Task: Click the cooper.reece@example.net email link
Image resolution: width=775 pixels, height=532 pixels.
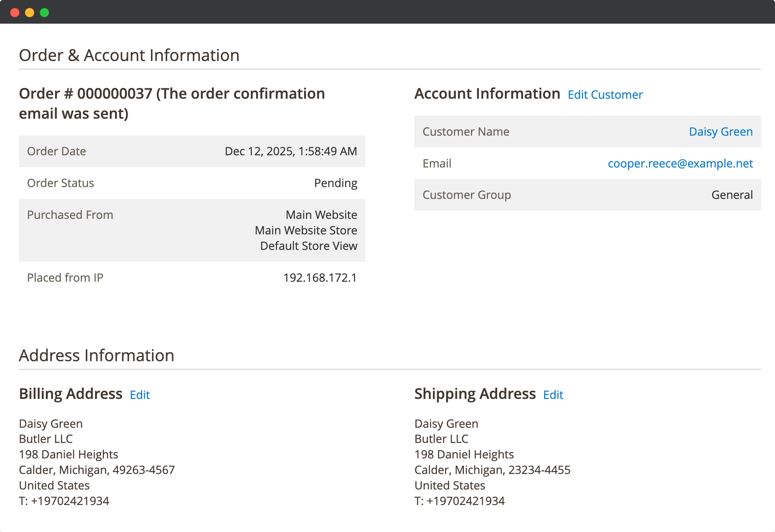Action: coord(680,163)
